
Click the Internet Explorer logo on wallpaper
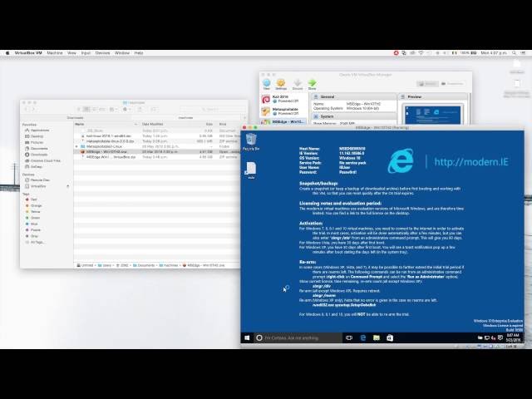(x=401, y=161)
